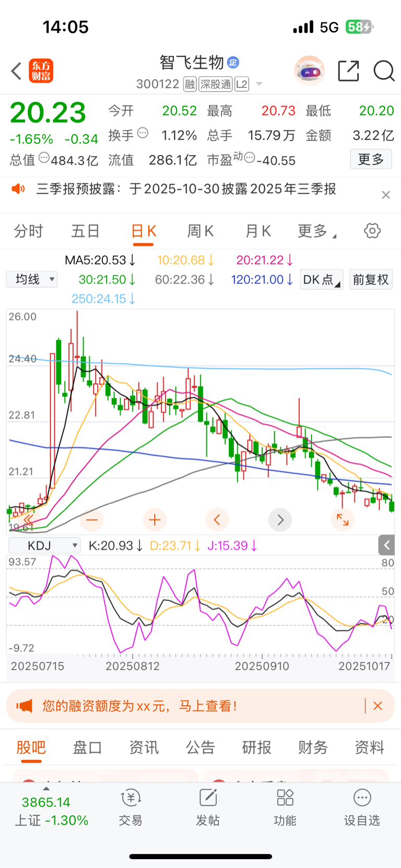Tap the D:23.71 indicator value
This screenshot has height=868, width=401.
[x=175, y=545]
